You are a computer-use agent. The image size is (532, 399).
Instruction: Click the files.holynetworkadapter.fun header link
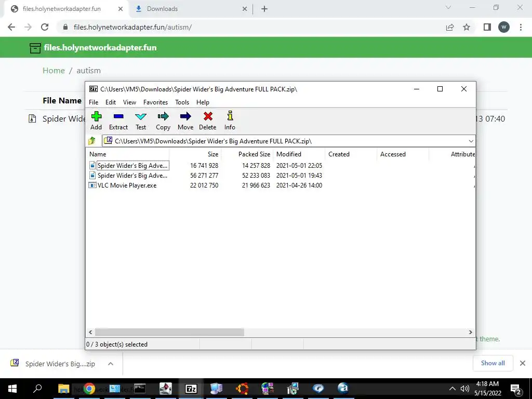[x=100, y=47]
